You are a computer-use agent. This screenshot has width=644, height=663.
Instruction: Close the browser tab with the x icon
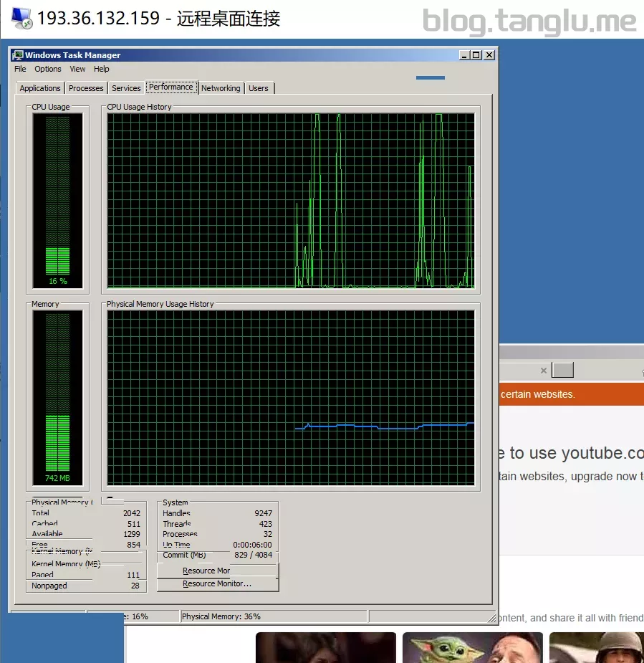[544, 371]
